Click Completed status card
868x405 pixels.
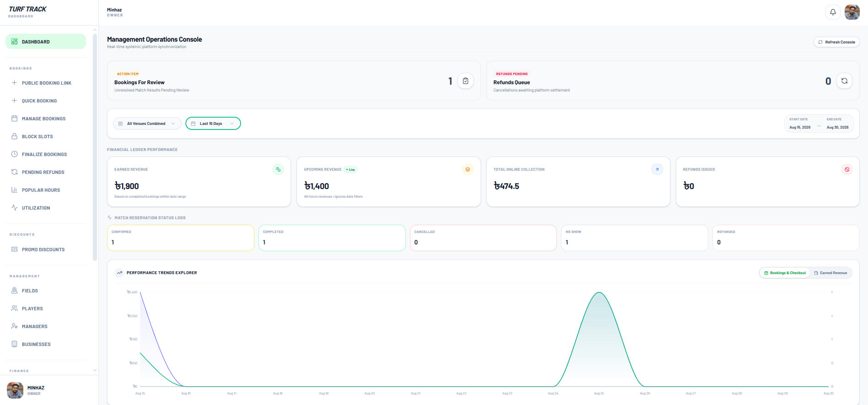coord(332,238)
